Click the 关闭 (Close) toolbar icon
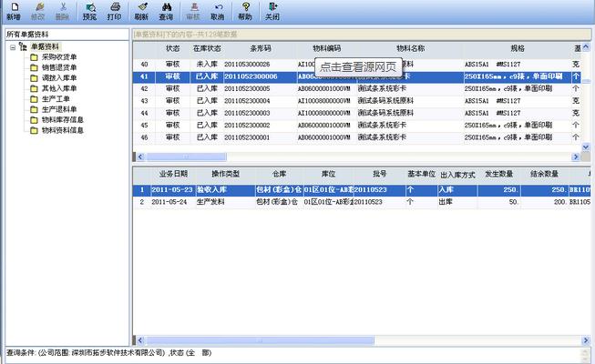The height and width of the screenshot is (364, 595). [x=272, y=11]
